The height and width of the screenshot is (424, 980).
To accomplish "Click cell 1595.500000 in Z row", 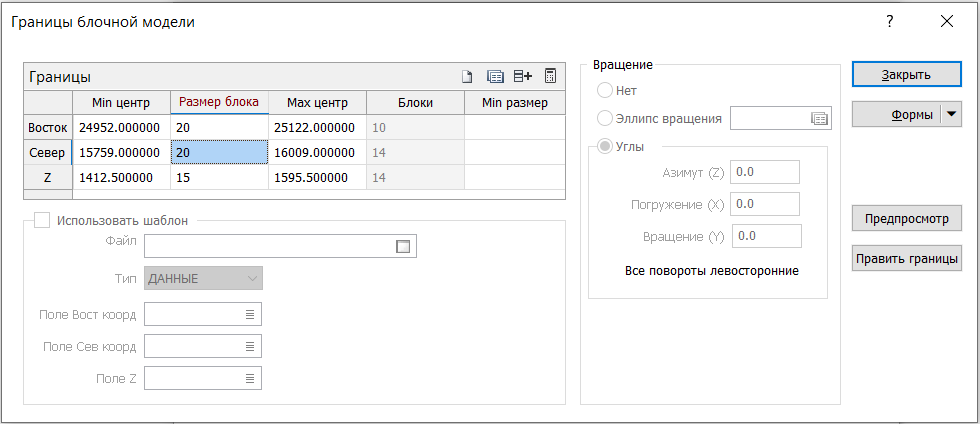I will 318,178.
